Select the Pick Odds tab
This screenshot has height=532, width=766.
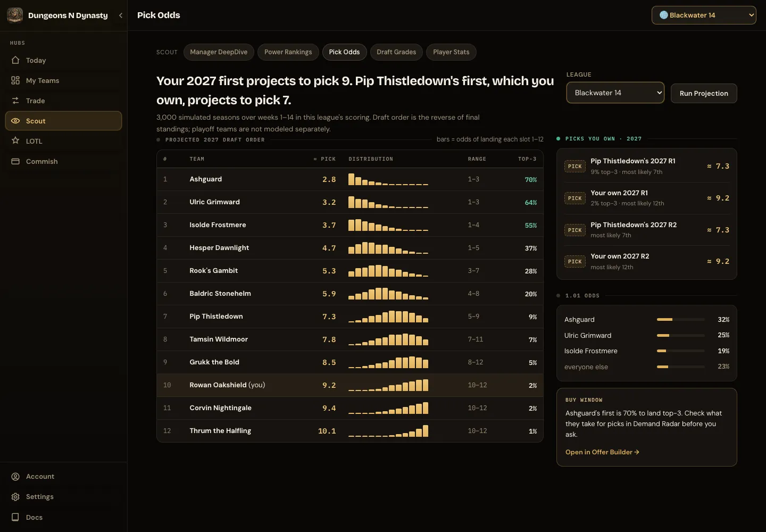(344, 52)
